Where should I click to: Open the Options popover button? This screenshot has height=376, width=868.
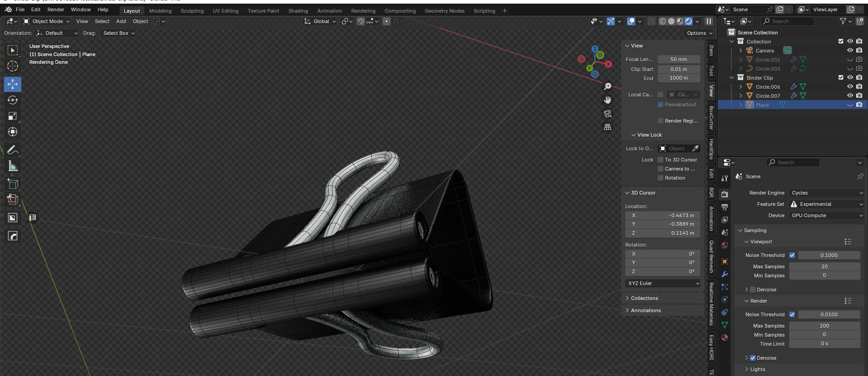click(699, 33)
